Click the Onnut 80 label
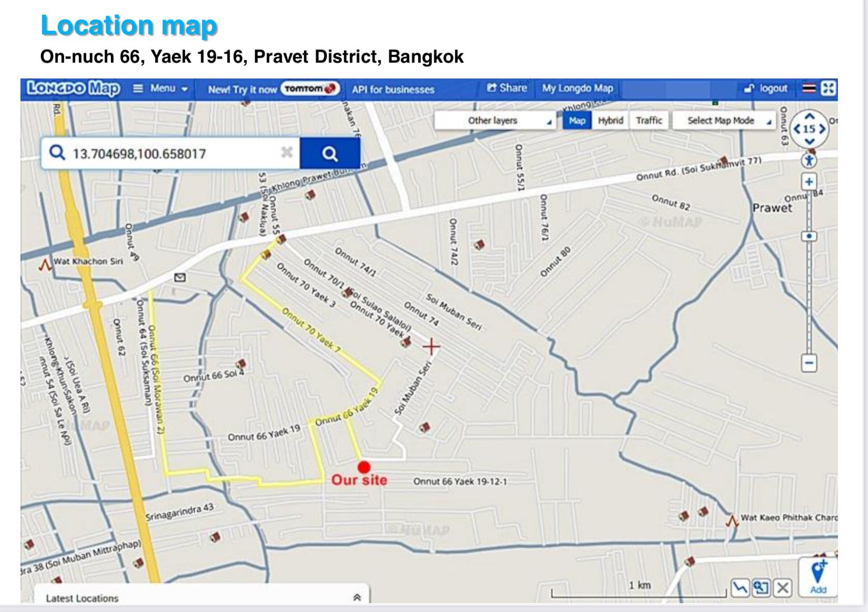The image size is (868, 612). (x=555, y=262)
